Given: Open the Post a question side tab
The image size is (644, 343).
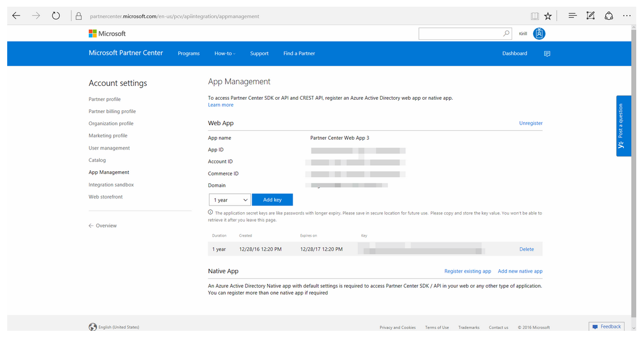Looking at the screenshot, I should [623, 126].
